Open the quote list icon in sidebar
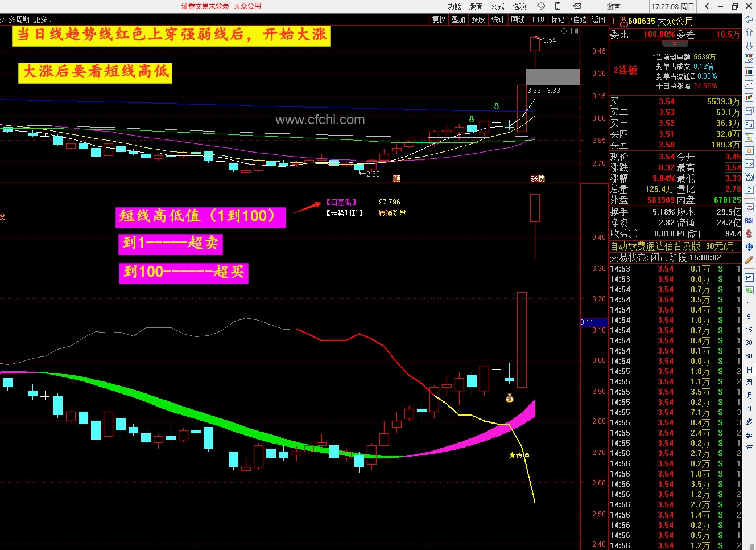Screen dimensions: 756x550 coord(749,59)
